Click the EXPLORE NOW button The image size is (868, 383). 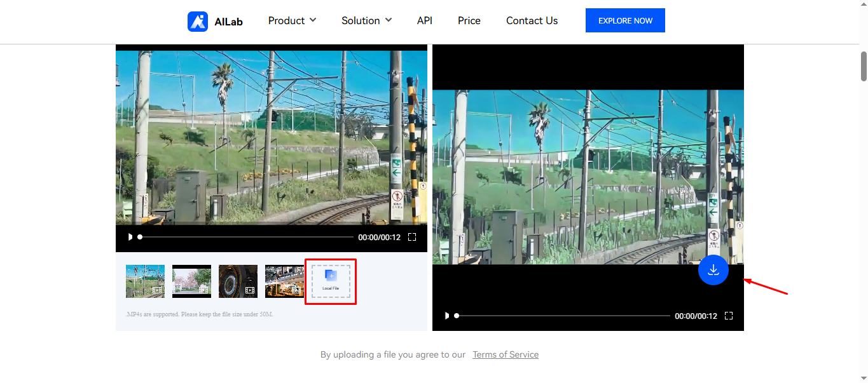pyautogui.click(x=625, y=20)
